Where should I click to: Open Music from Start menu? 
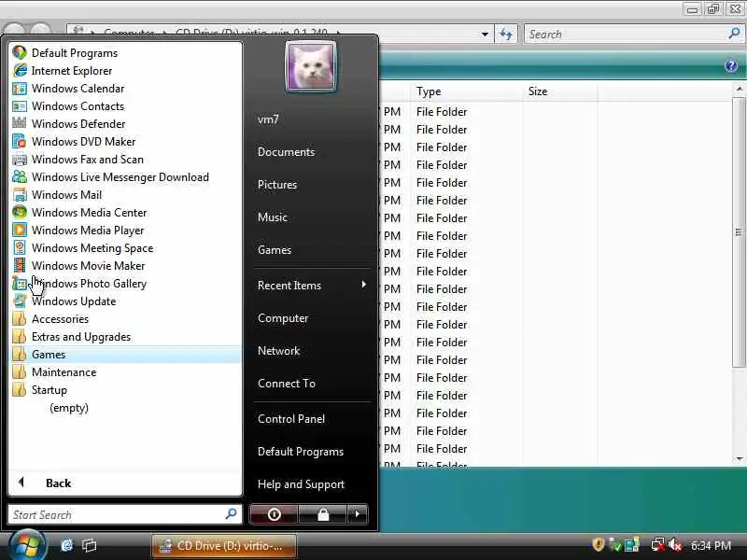pyautogui.click(x=273, y=217)
